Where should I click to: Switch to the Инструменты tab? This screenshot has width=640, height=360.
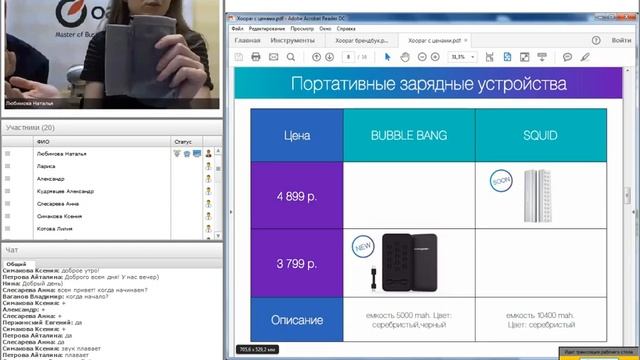[293, 40]
